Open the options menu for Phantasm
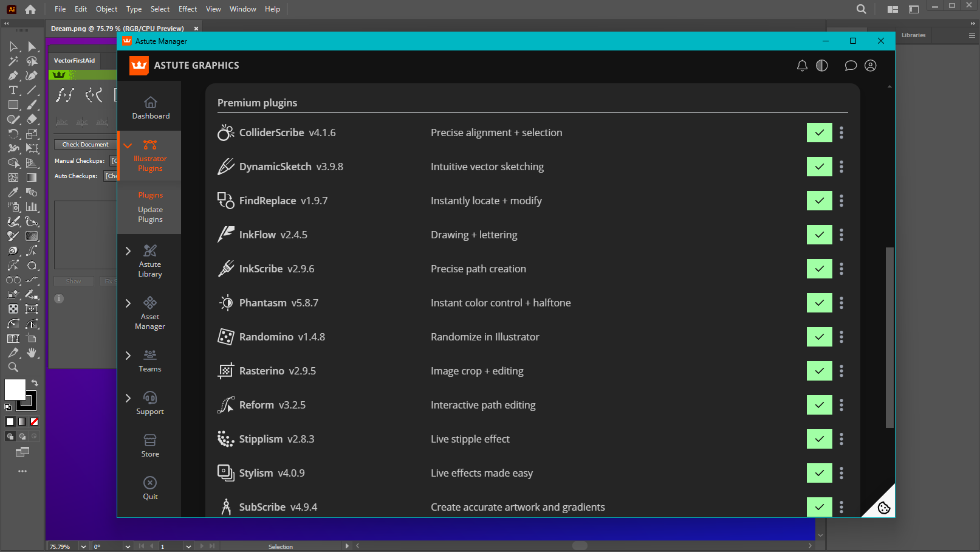The width and height of the screenshot is (980, 552). click(x=841, y=303)
